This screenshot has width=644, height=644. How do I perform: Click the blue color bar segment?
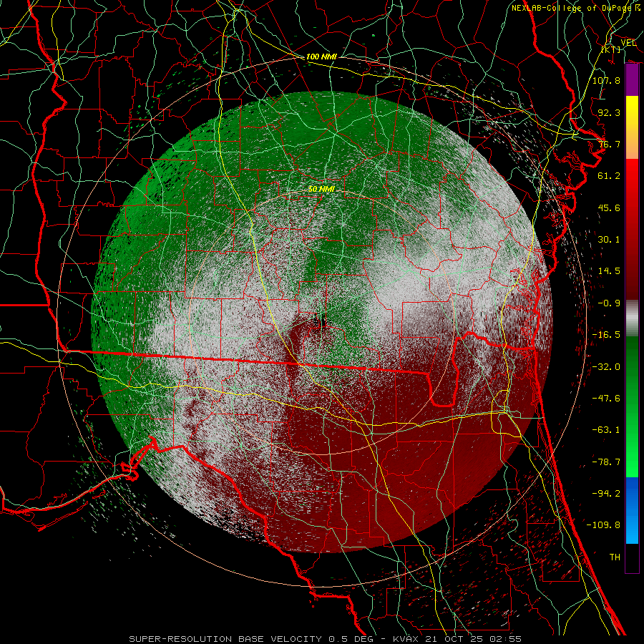632,510
